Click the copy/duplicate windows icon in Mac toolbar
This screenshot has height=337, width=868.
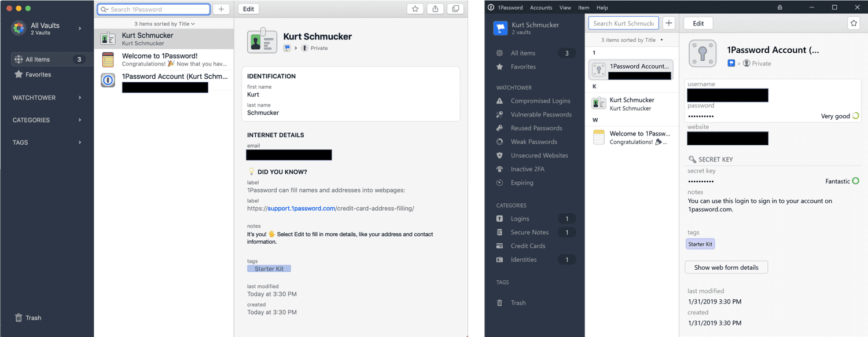pos(455,9)
